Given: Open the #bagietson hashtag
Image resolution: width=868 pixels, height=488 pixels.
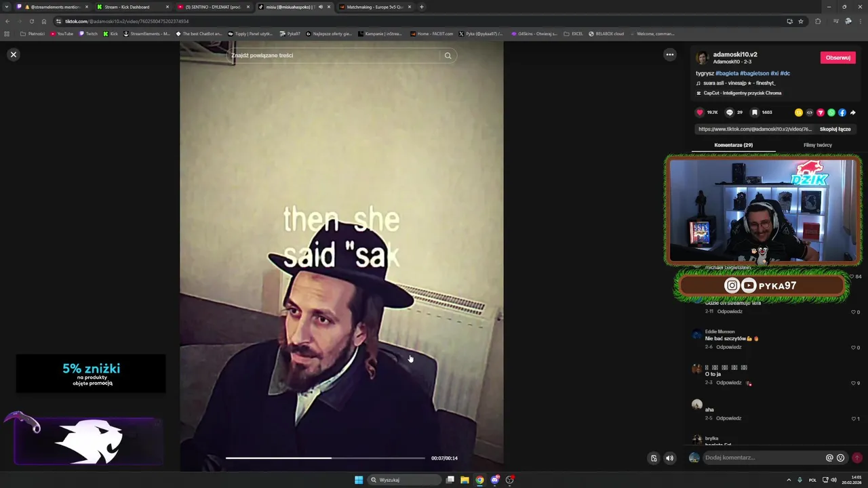Looking at the screenshot, I should coord(754,73).
